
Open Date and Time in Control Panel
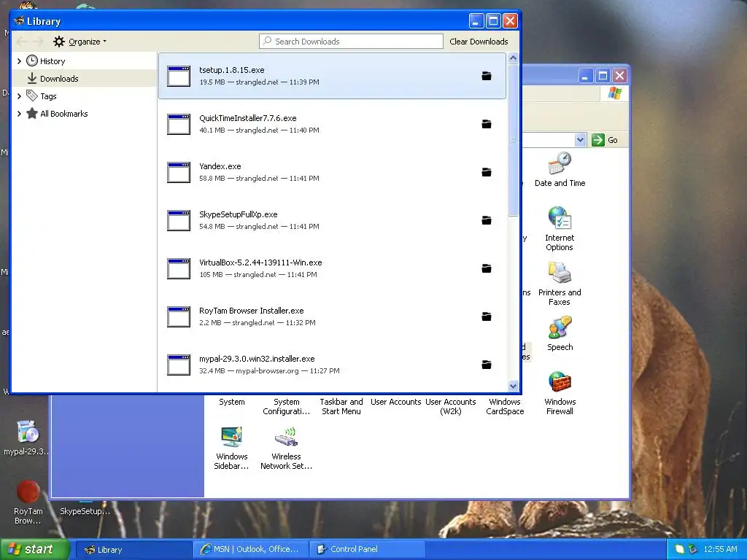point(560,170)
